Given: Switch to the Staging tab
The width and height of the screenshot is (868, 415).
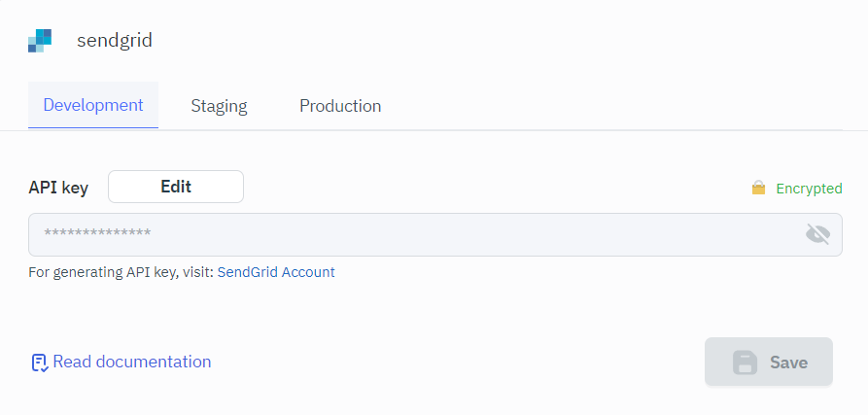Looking at the screenshot, I should point(219,107).
